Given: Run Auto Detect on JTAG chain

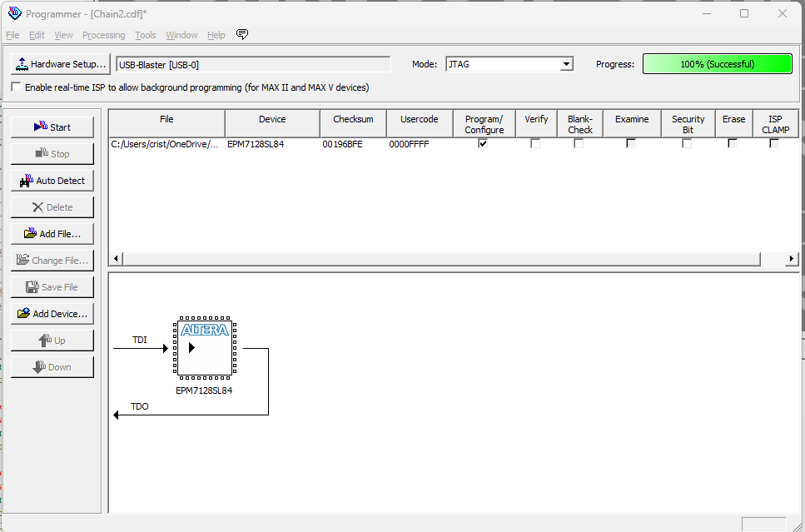Looking at the screenshot, I should [x=52, y=181].
